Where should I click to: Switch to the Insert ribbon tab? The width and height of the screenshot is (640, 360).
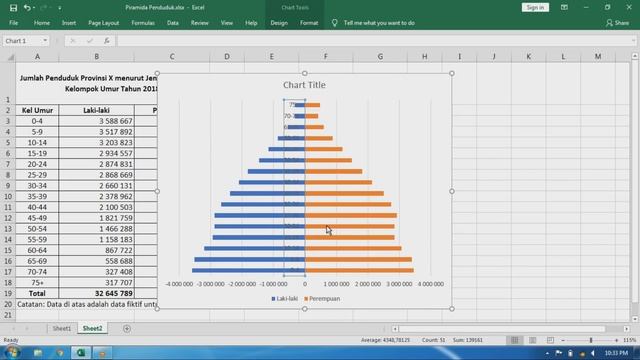(x=69, y=23)
